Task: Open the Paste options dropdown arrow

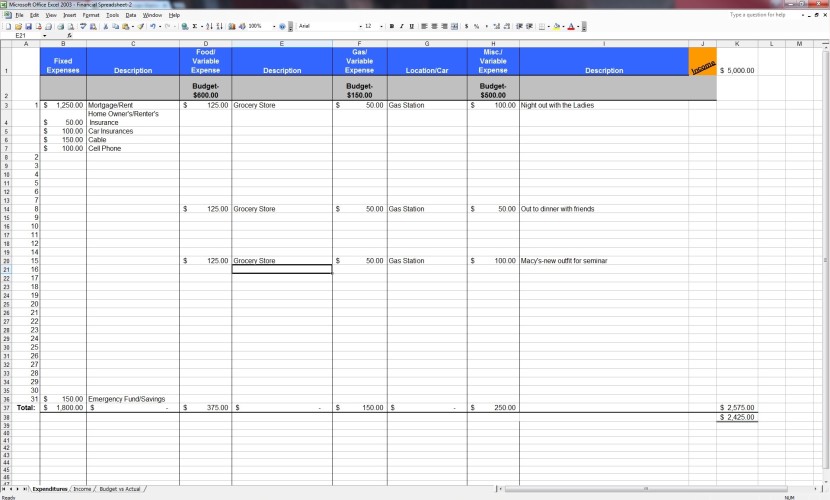Action: (x=132, y=26)
